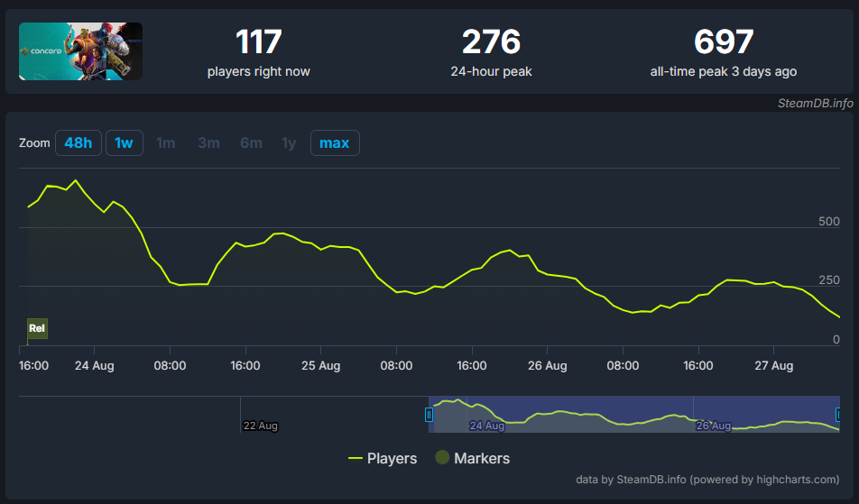The width and height of the screenshot is (859, 504).
Task: Click the Rel release marker flag
Action: click(x=37, y=328)
